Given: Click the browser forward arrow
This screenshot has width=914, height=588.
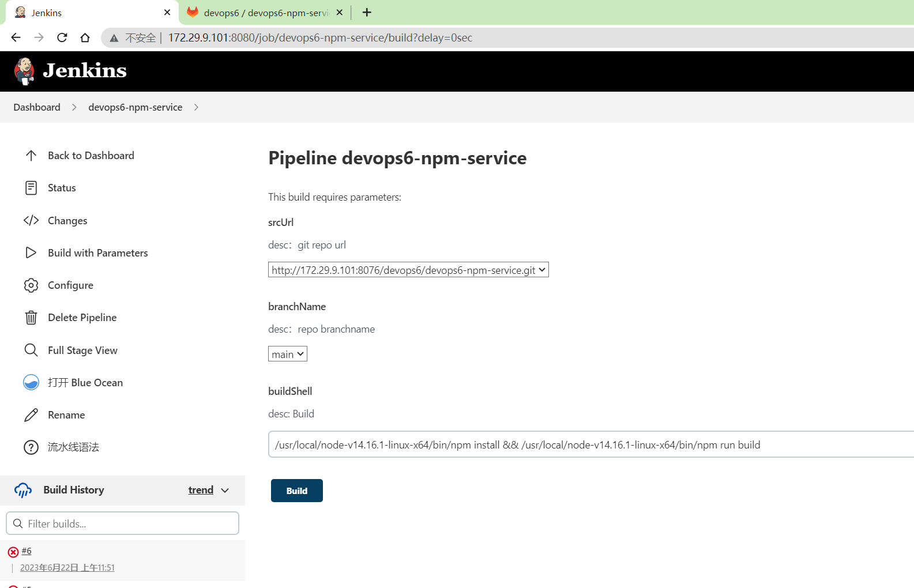Looking at the screenshot, I should click(x=39, y=37).
